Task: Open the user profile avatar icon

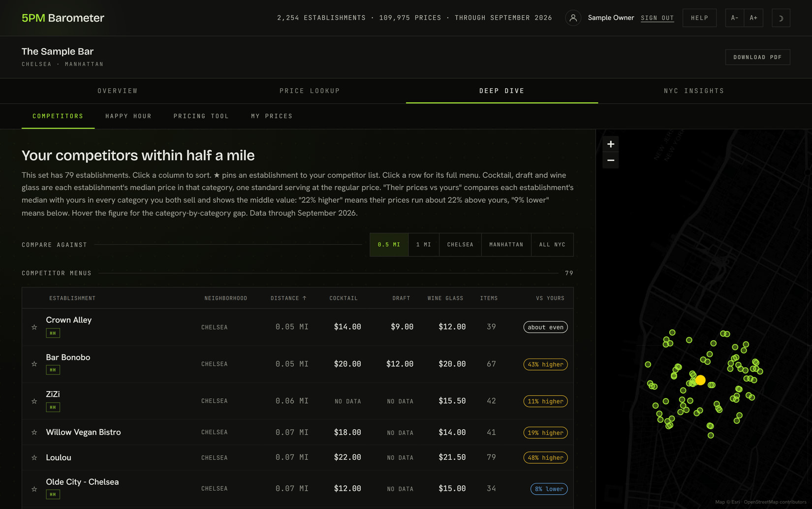Action: coord(573,18)
